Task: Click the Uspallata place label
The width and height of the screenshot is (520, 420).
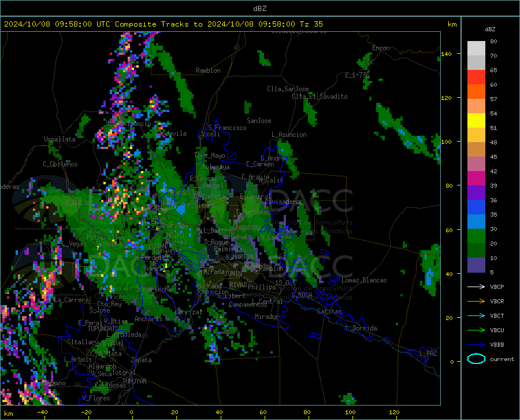Action: point(60,139)
